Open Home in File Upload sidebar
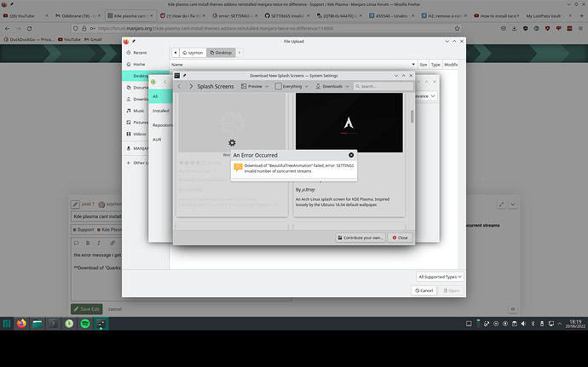The image size is (588, 367). click(x=146, y=64)
